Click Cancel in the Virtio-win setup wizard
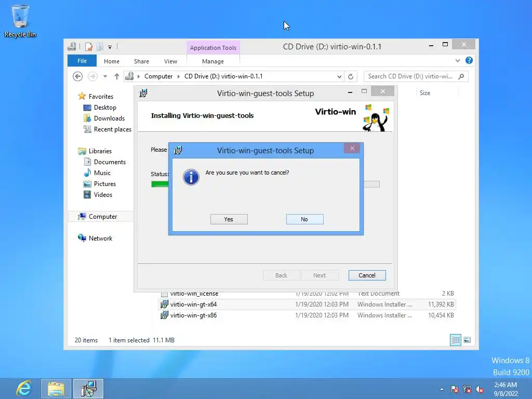The width and height of the screenshot is (532, 399). coord(367,275)
